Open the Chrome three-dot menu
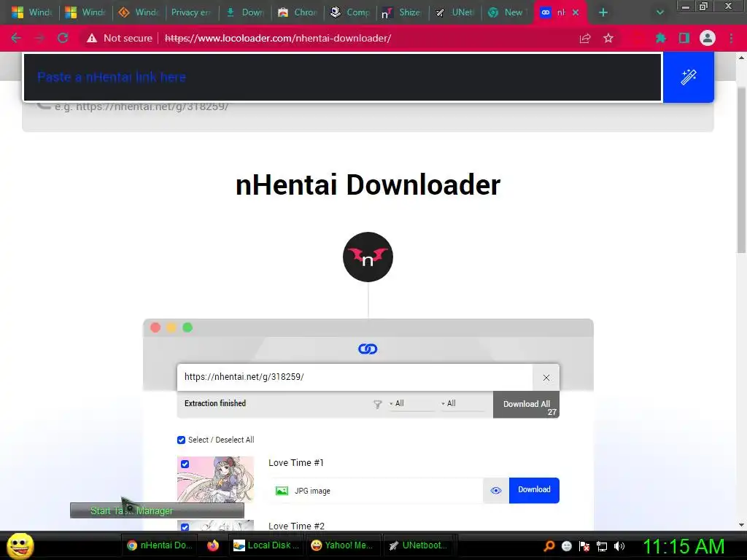The image size is (747, 560). point(731,38)
